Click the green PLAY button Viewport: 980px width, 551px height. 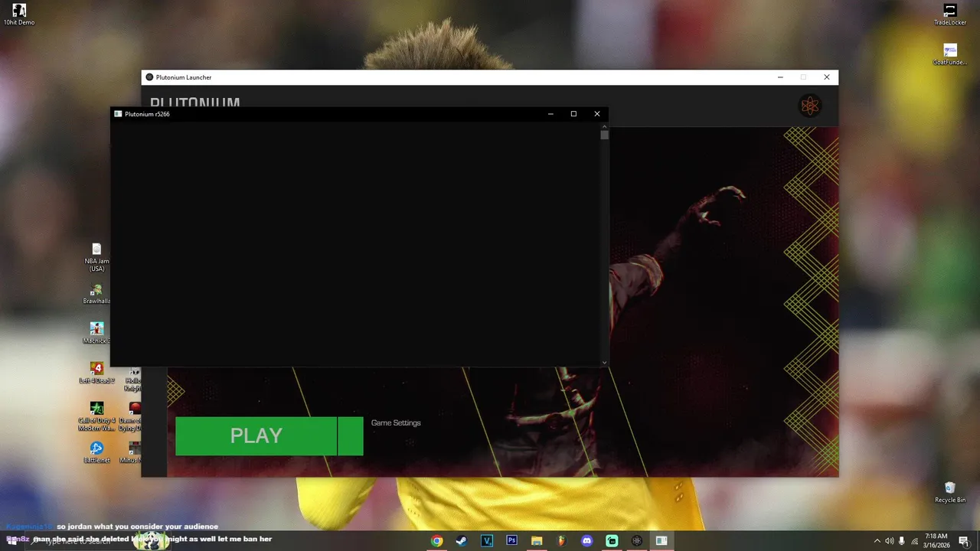256,436
